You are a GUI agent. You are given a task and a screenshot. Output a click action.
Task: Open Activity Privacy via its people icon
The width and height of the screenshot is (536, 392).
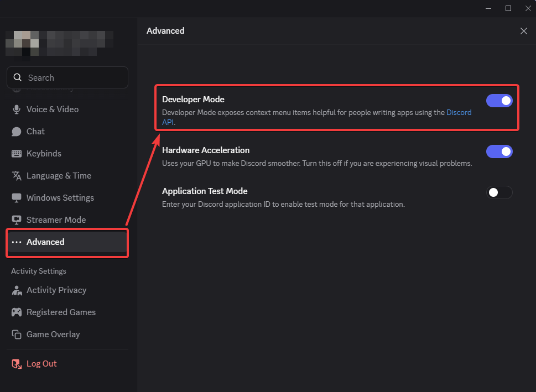point(17,290)
